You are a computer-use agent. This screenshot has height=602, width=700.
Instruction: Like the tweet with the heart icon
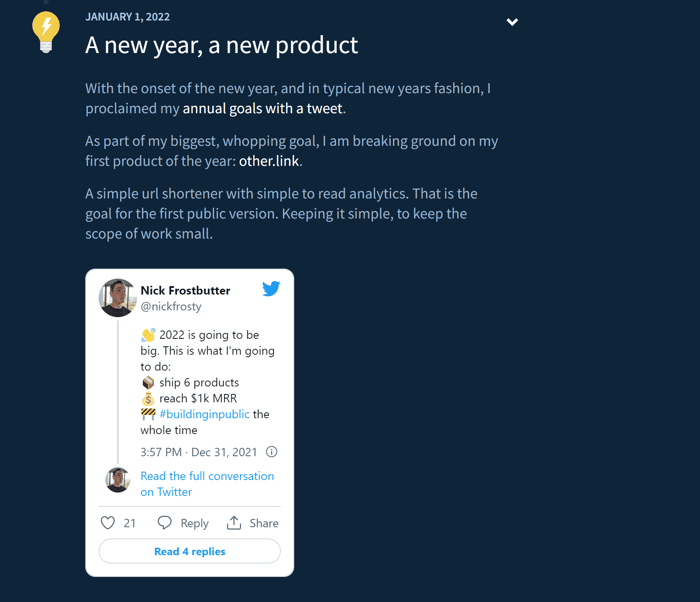(108, 523)
